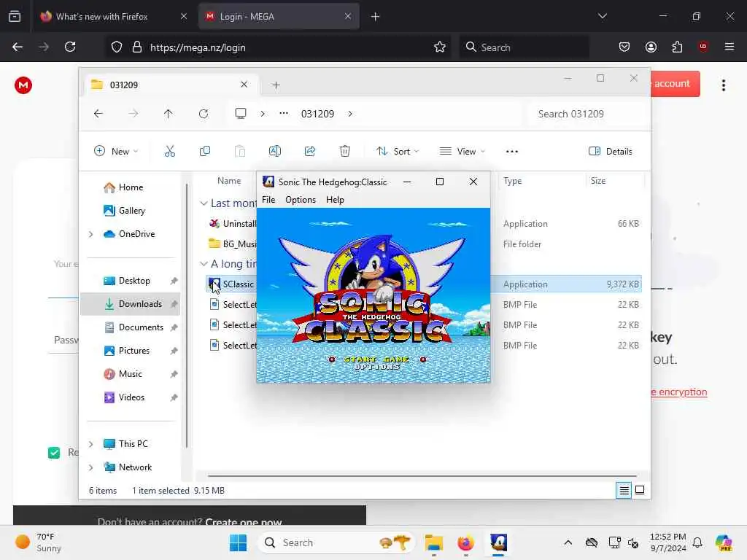
Task: Click the Rename icon in Explorer toolbar
Action: coord(275,152)
